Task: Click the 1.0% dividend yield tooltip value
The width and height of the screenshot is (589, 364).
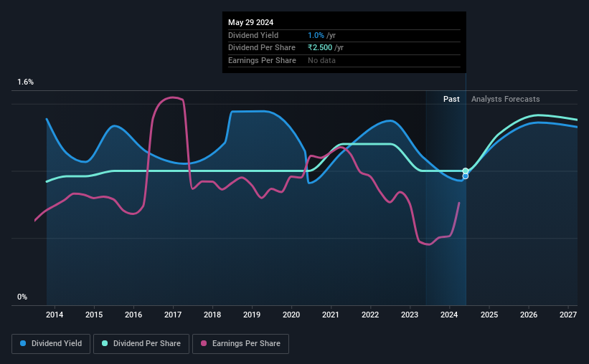Action: (316, 35)
